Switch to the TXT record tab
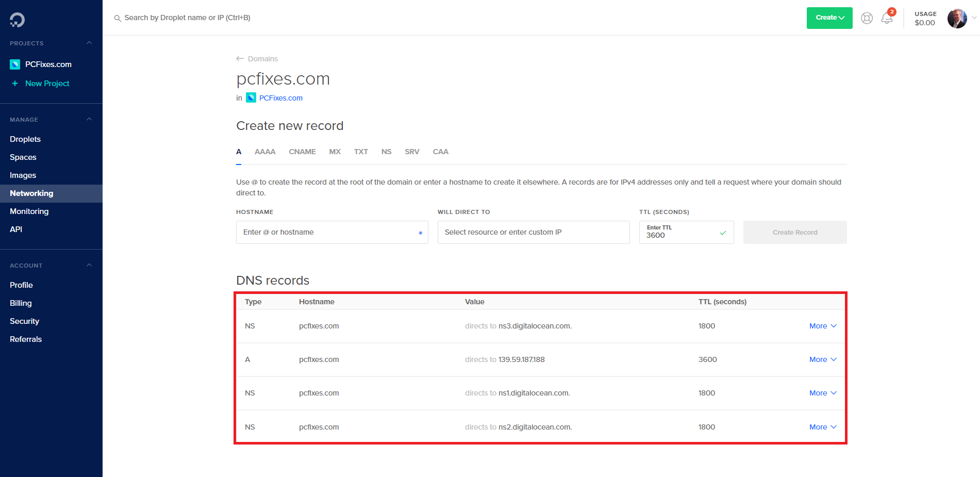Viewport: 980px width, 477px height. [x=361, y=152]
